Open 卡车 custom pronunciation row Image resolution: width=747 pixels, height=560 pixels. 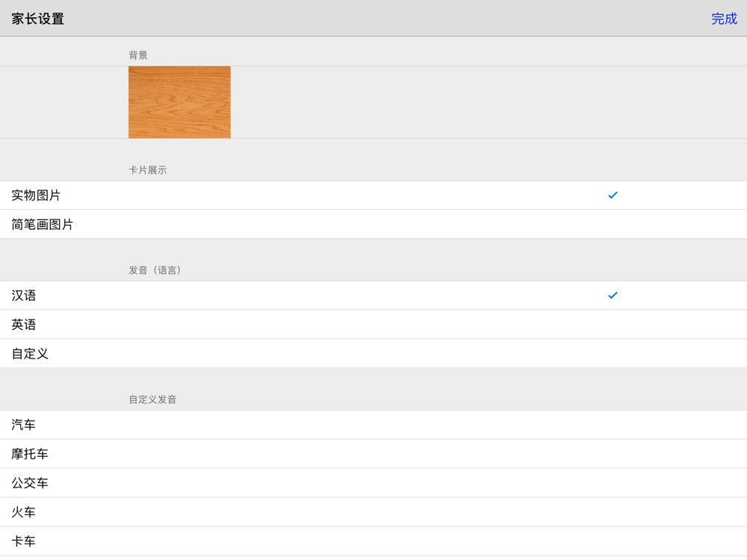[x=373, y=541]
